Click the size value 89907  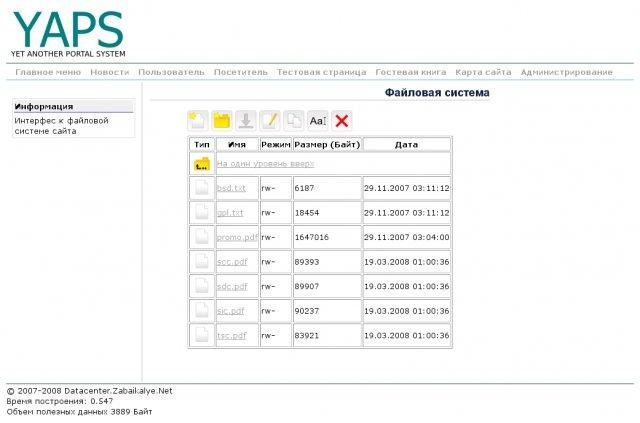click(307, 286)
